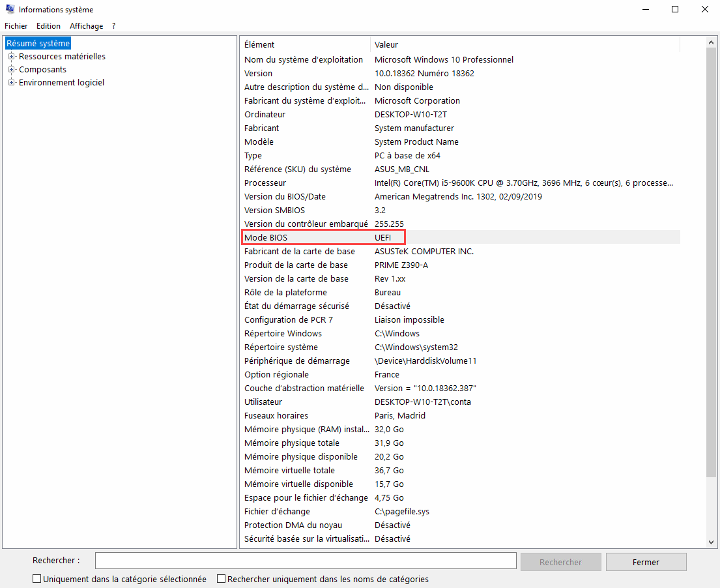Select the Nom du système d'exploitation row
Viewport: 720px width, 588px height.
(461, 60)
